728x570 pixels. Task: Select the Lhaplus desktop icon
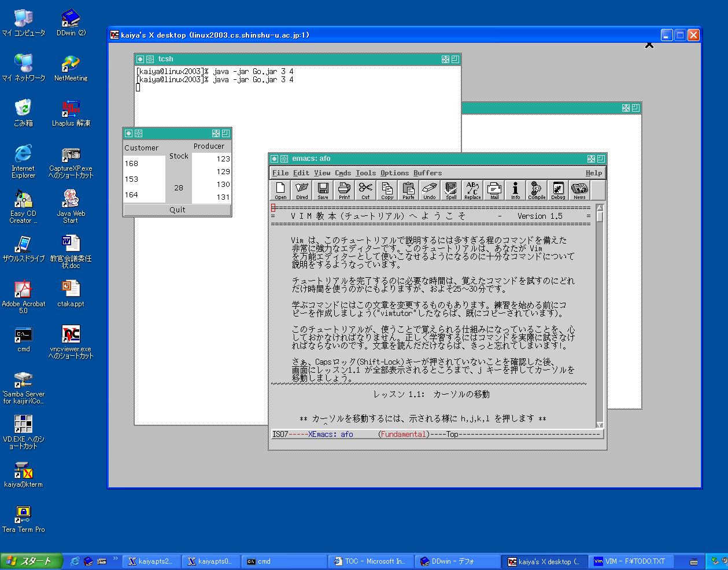click(x=71, y=113)
